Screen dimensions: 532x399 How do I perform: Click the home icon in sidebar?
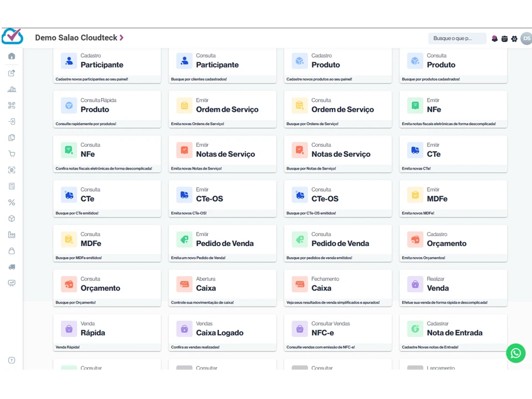(x=12, y=56)
